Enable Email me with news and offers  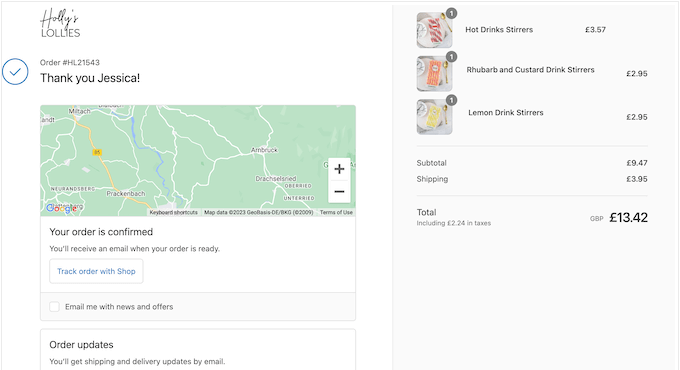click(54, 307)
